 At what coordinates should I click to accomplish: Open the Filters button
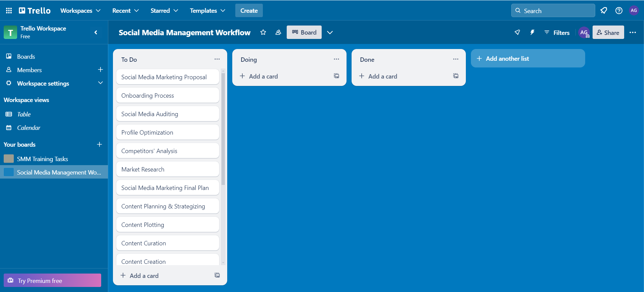(x=557, y=33)
